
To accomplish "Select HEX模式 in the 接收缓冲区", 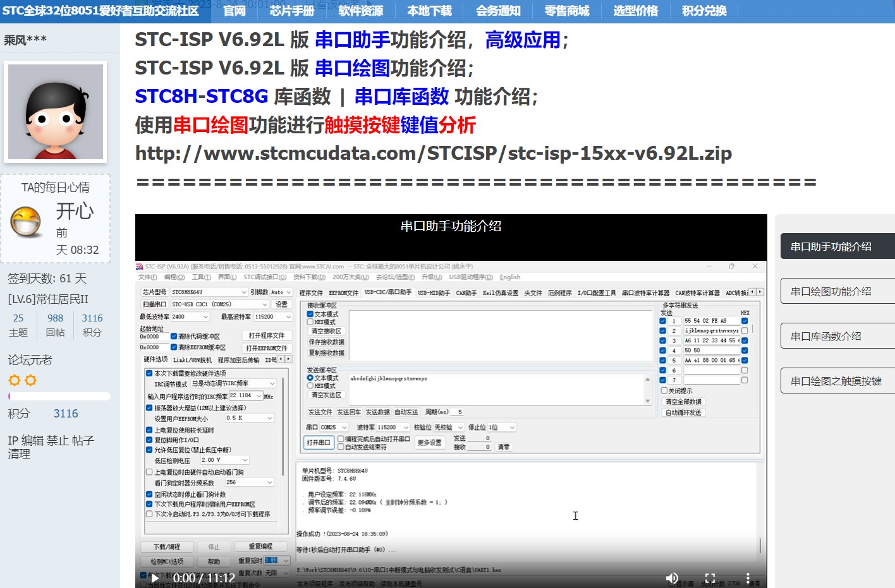I will click(310, 322).
